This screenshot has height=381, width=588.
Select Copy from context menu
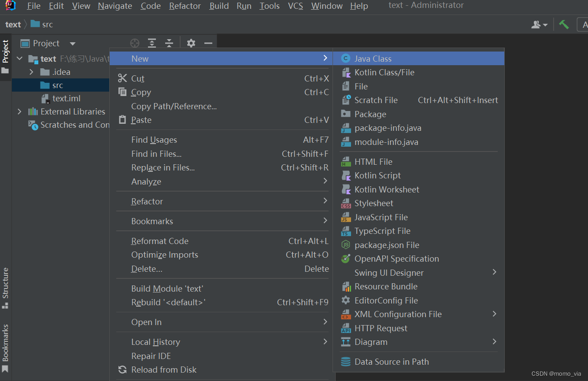coord(221,92)
